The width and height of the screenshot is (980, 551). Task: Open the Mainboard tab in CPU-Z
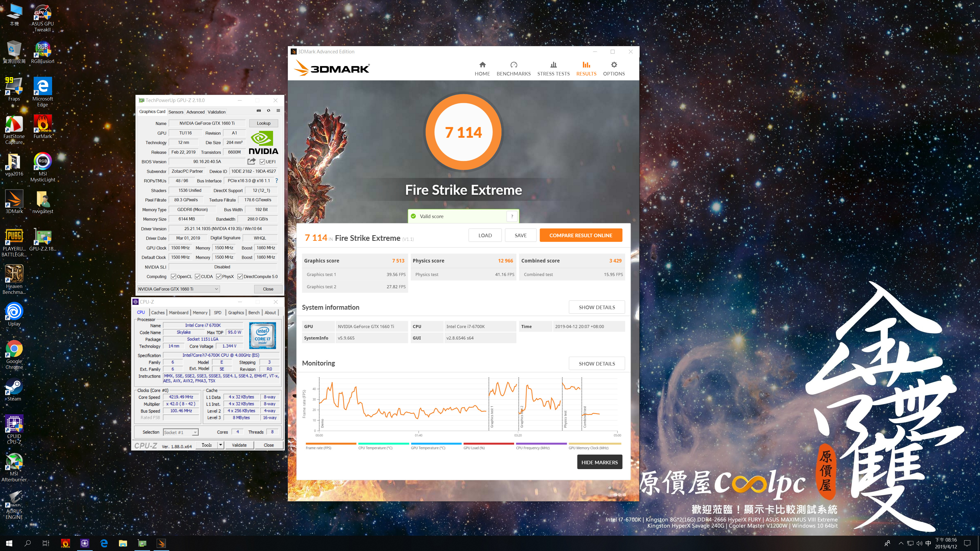point(178,312)
